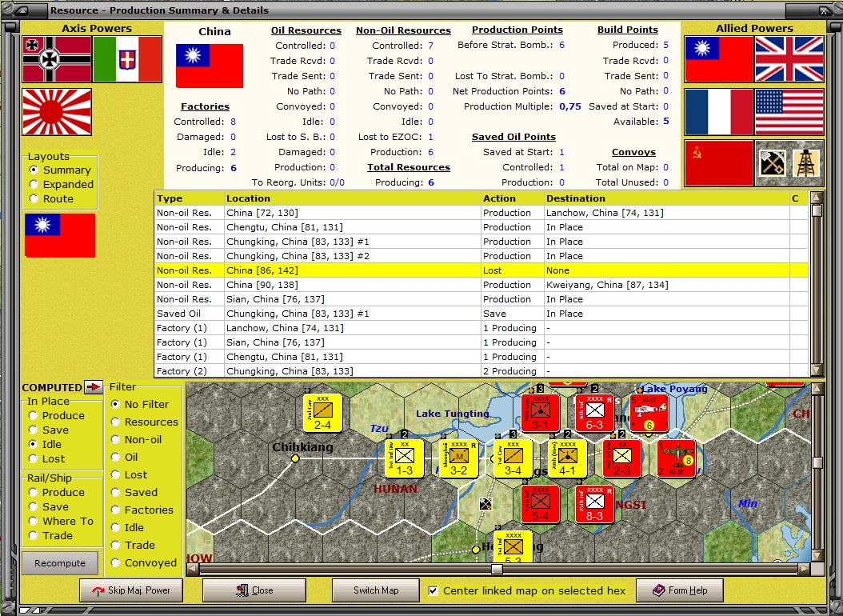The width and height of the screenshot is (843, 616).
Task: Click the Chihkiang city marker on map
Action: point(295,458)
